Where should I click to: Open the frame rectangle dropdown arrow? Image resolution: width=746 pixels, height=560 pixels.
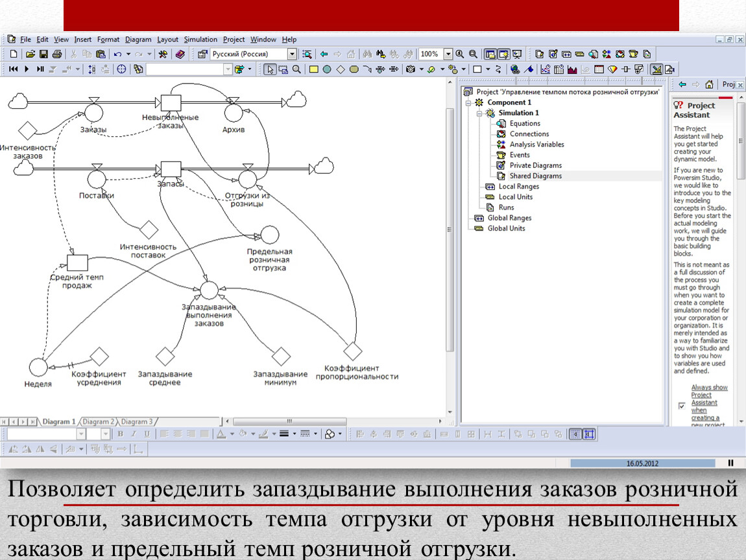tap(488, 69)
